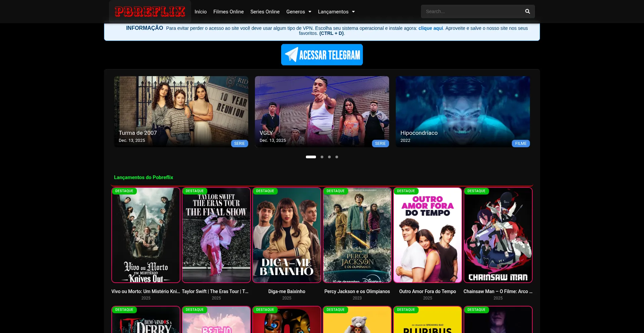This screenshot has width=644, height=333.
Task: Select the active first carousel indicator bar
Action: click(x=311, y=157)
